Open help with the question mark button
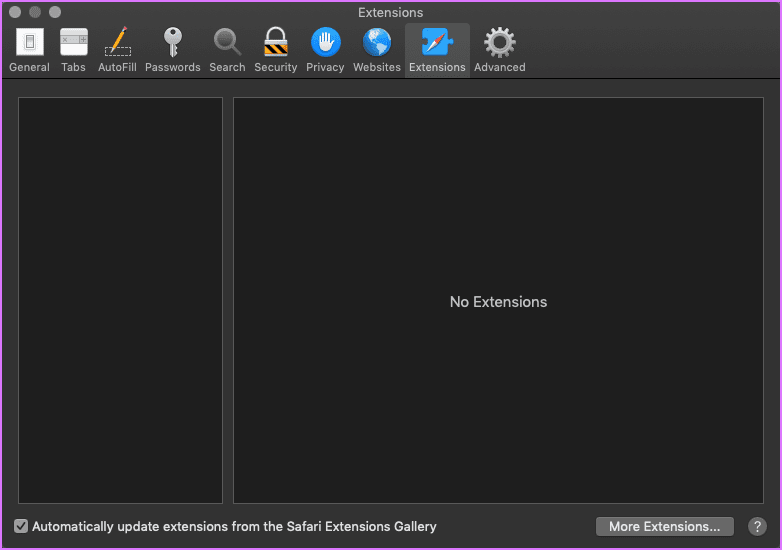 pos(757,527)
